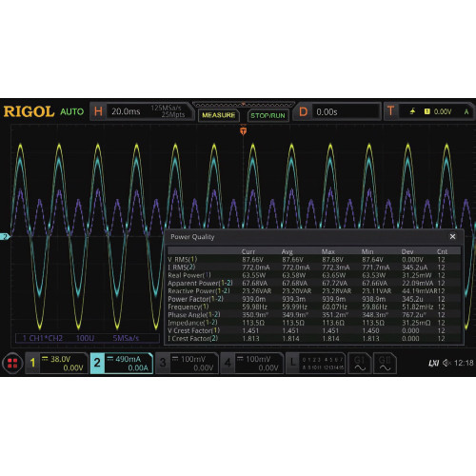Click the RIGOL logo

click(29, 111)
